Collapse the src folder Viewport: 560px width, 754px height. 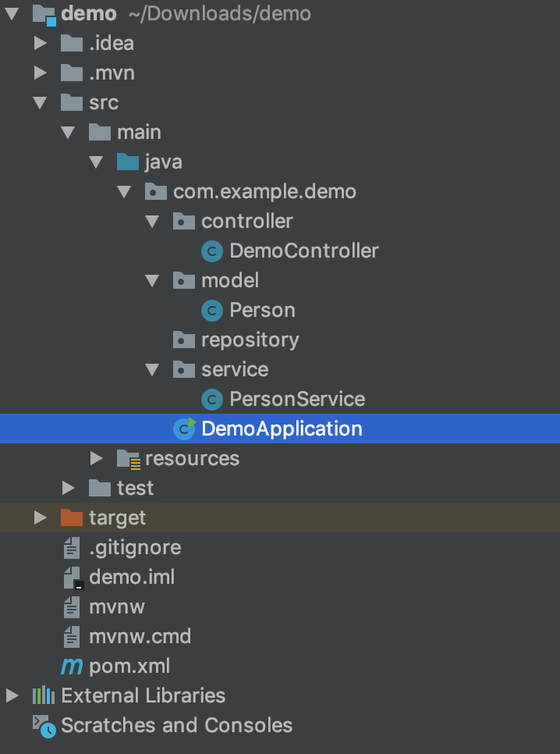click(x=40, y=102)
